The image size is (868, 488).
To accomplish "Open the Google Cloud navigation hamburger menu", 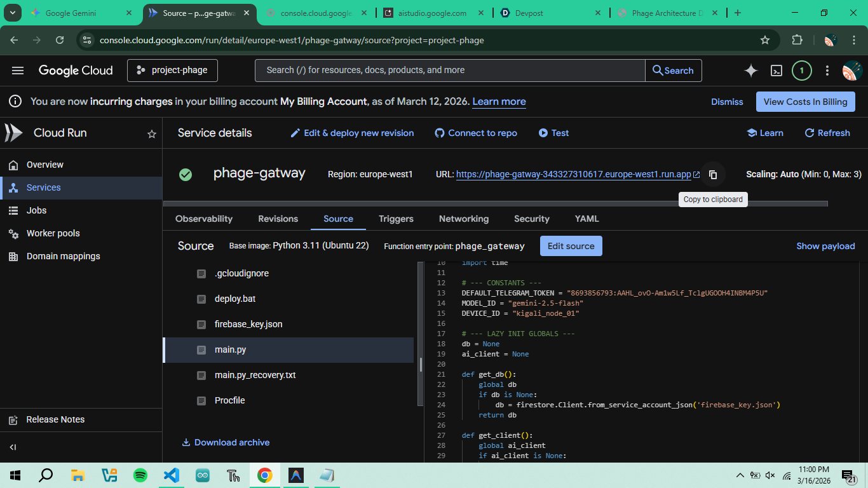I will [17, 71].
